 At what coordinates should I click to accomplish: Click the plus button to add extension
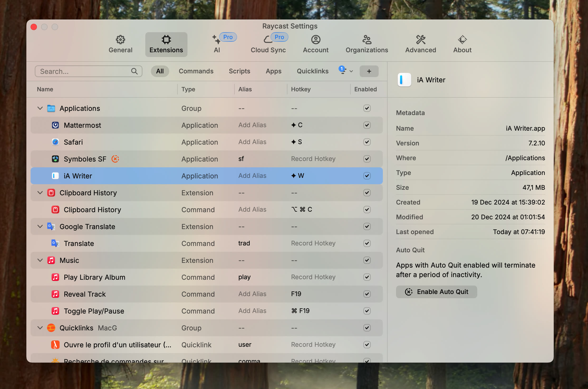(369, 71)
